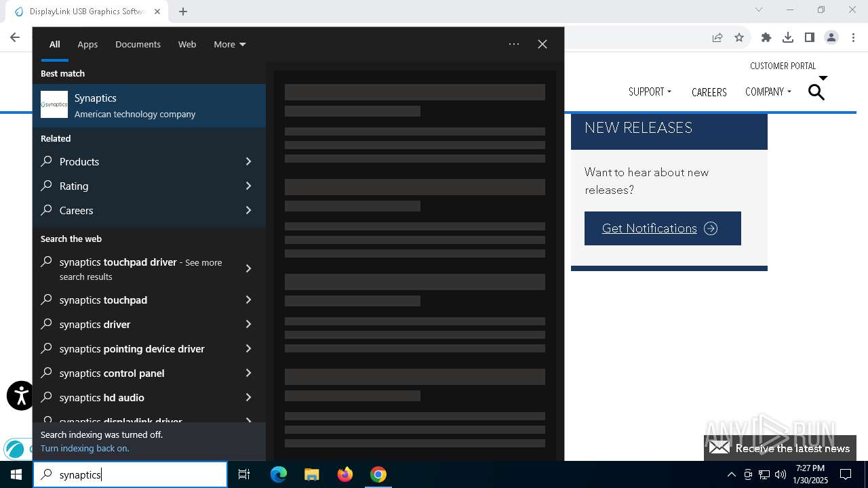
Task: Open File Explorer from taskbar
Action: click(x=311, y=474)
